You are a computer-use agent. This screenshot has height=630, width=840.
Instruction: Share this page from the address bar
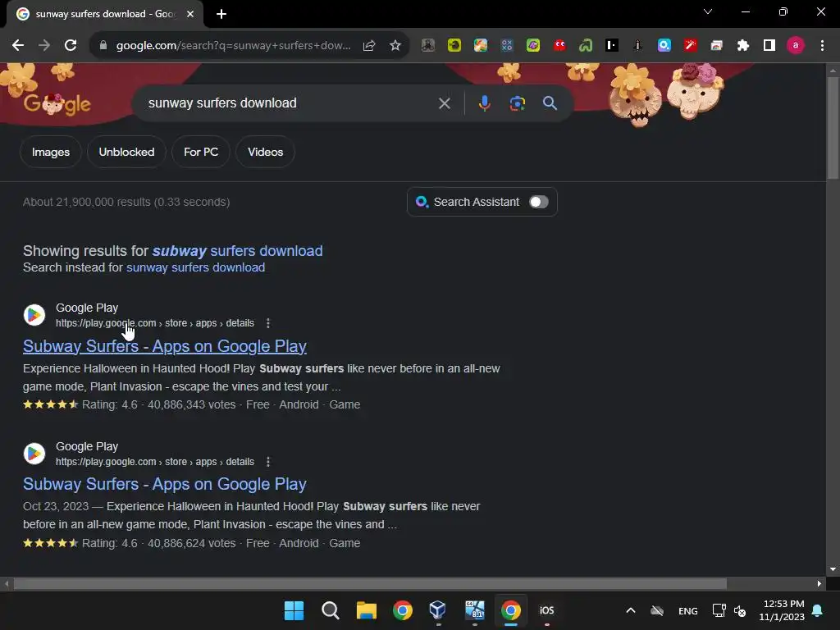pyautogui.click(x=369, y=46)
